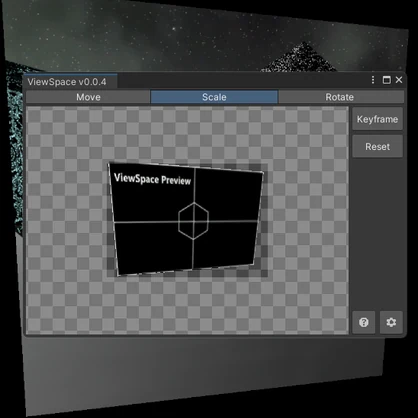Switch to the Move mode tab
The image size is (418, 418).
(88, 97)
